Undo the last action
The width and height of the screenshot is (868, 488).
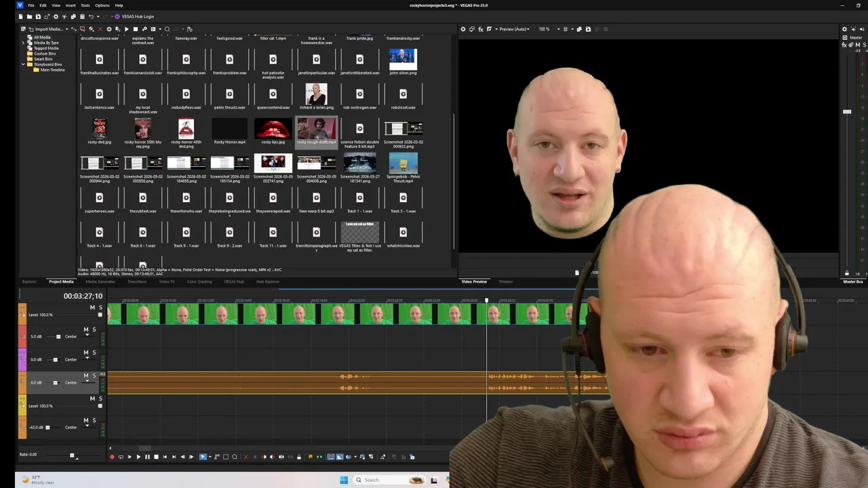(91, 16)
